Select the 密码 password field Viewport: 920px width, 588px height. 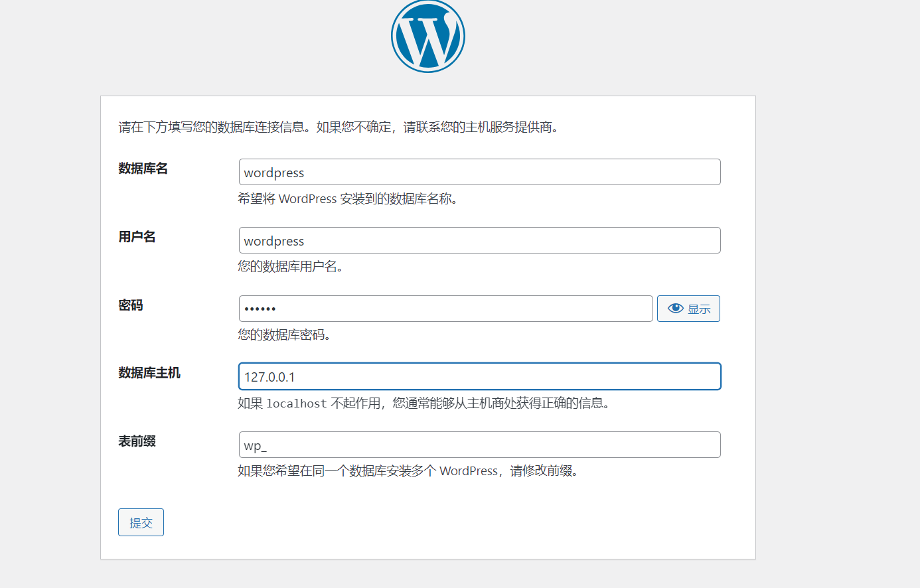(x=445, y=309)
